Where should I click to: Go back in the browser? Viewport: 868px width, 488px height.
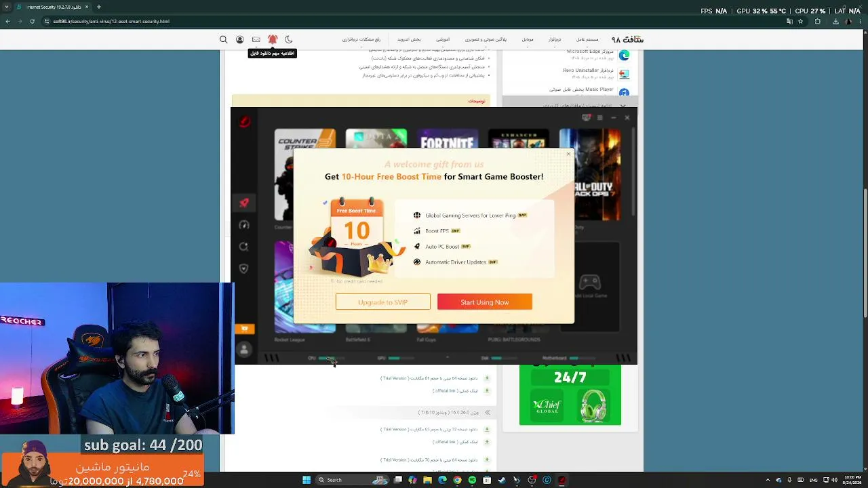[x=7, y=21]
